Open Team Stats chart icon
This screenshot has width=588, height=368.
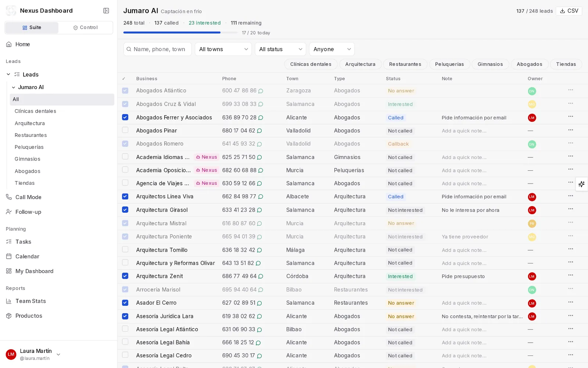point(9,301)
